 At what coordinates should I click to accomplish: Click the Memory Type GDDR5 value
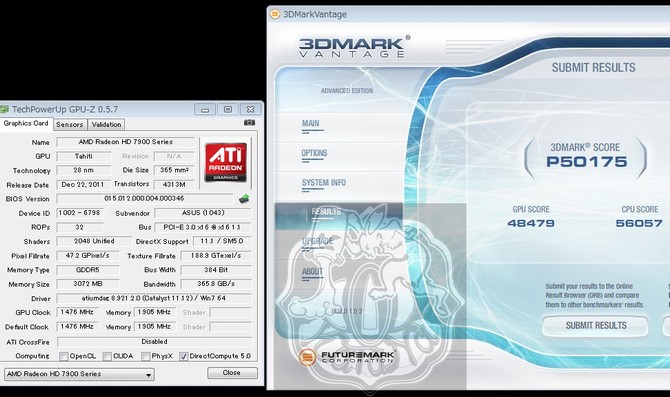point(88,270)
